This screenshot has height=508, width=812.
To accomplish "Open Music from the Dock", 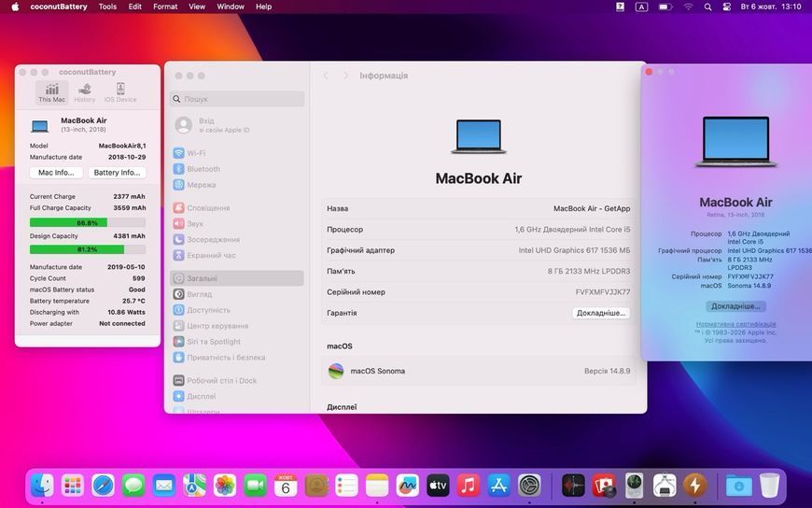I will [469, 486].
